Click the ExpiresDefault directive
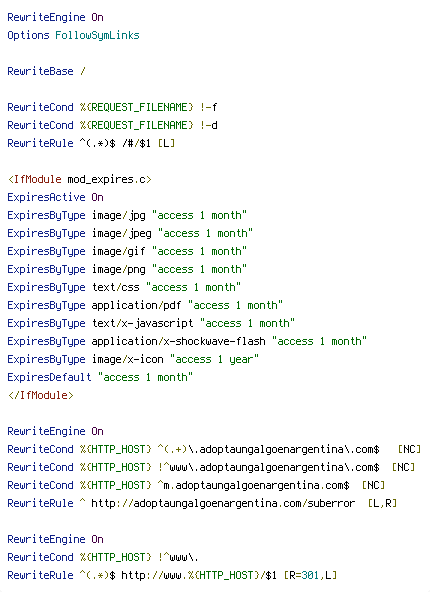Viewport: 430px width, 592px height. pyautogui.click(x=100, y=378)
